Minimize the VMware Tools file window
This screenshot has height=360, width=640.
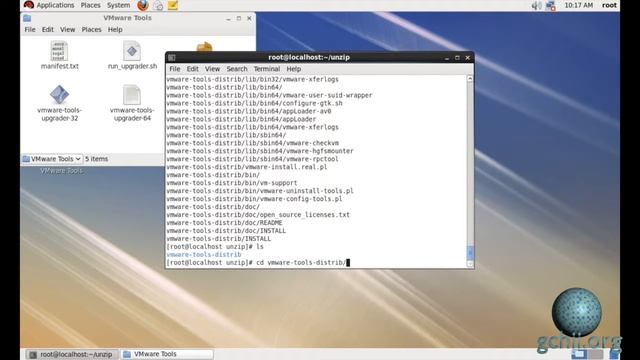(228, 18)
